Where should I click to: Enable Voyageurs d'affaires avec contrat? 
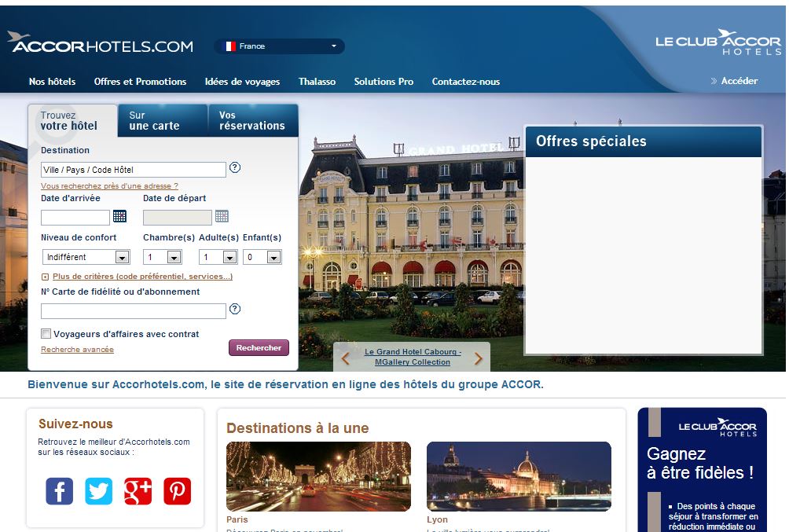point(45,333)
